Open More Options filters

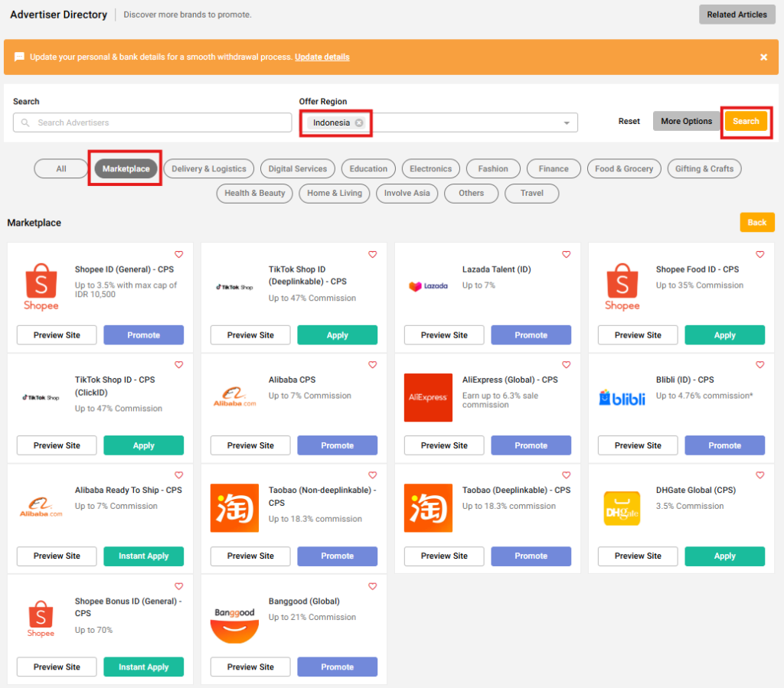pyautogui.click(x=686, y=121)
